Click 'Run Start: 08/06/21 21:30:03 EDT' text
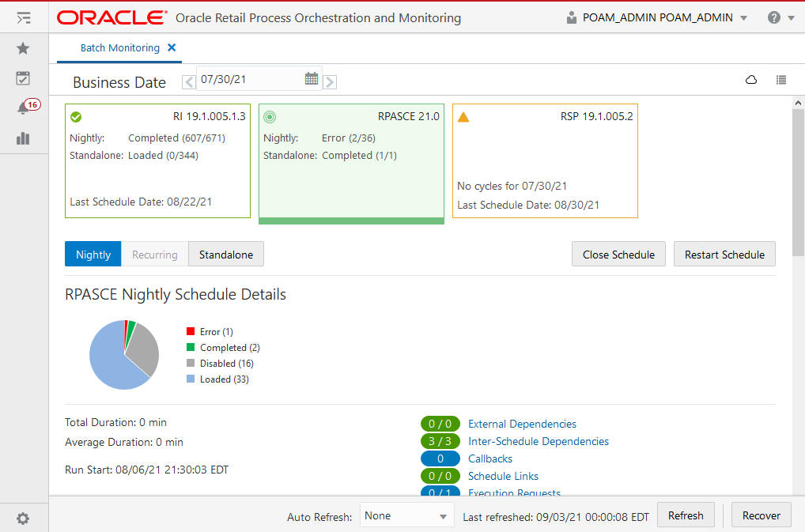Image resolution: width=805 pixels, height=532 pixels. pos(147,470)
